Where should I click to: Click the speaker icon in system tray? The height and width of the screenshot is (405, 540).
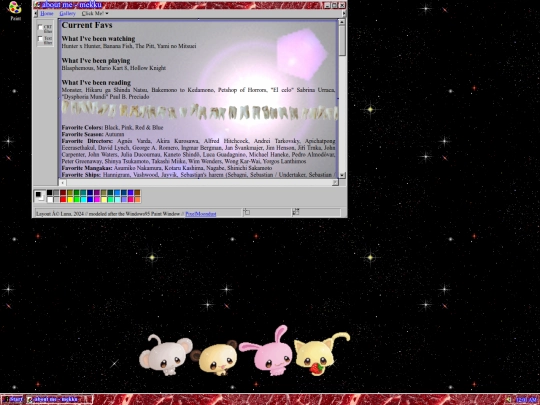click(x=509, y=399)
